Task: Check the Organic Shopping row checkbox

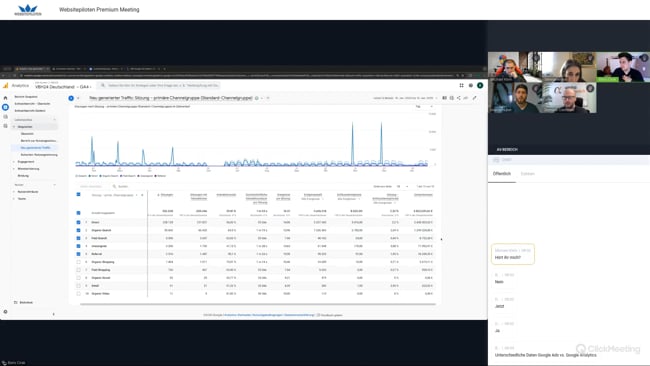Action: point(78,262)
